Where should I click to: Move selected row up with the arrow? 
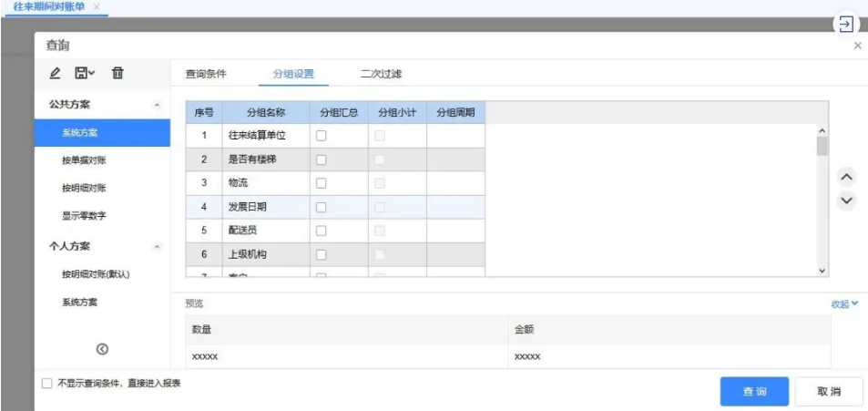click(846, 178)
